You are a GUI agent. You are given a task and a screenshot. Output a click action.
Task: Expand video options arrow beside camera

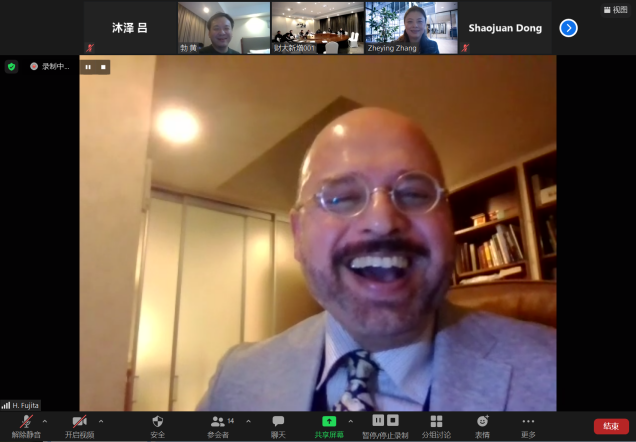[x=100, y=420]
